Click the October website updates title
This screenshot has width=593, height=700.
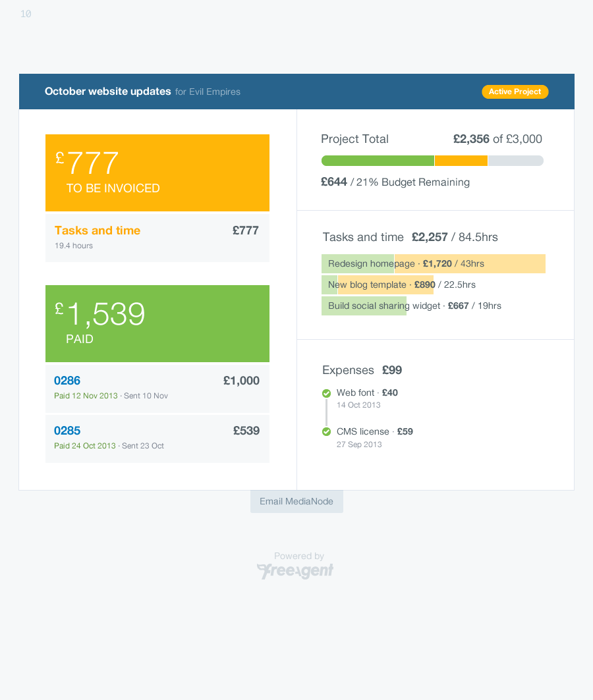pos(108,92)
